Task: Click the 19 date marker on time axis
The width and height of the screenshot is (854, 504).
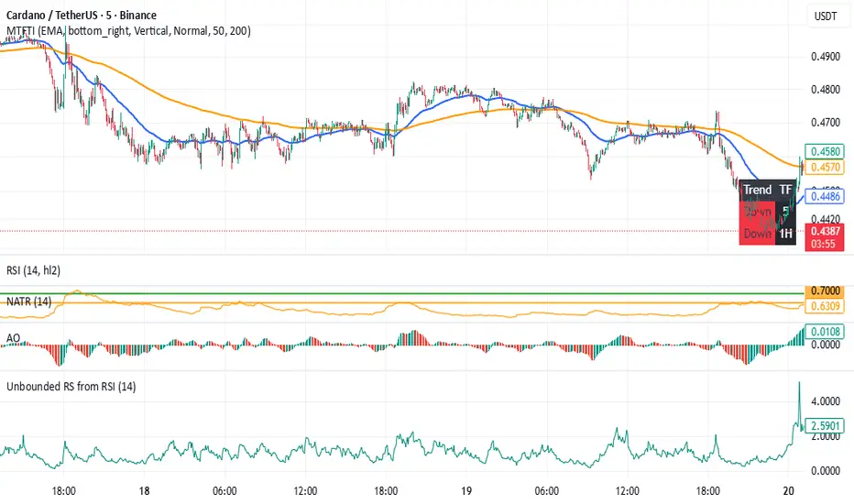Action: coord(465,491)
